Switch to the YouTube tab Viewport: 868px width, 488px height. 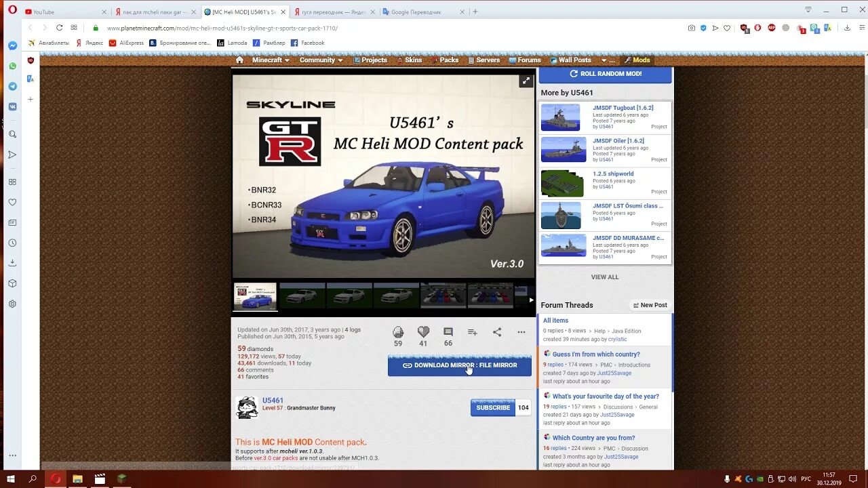coord(64,12)
